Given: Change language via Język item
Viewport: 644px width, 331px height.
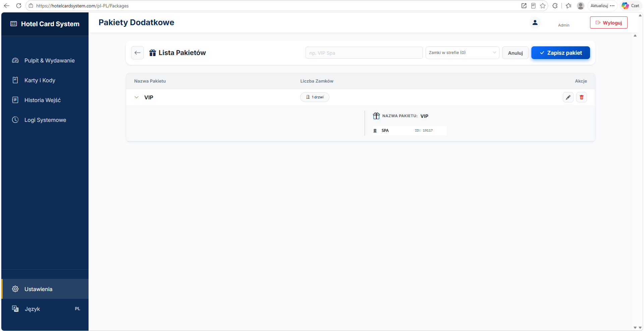Looking at the screenshot, I should pyautogui.click(x=45, y=309).
